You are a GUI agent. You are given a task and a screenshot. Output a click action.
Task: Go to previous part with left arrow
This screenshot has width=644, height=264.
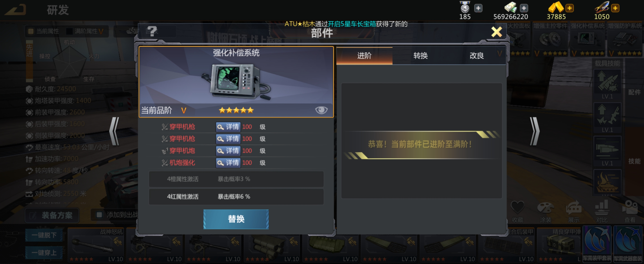(x=114, y=131)
